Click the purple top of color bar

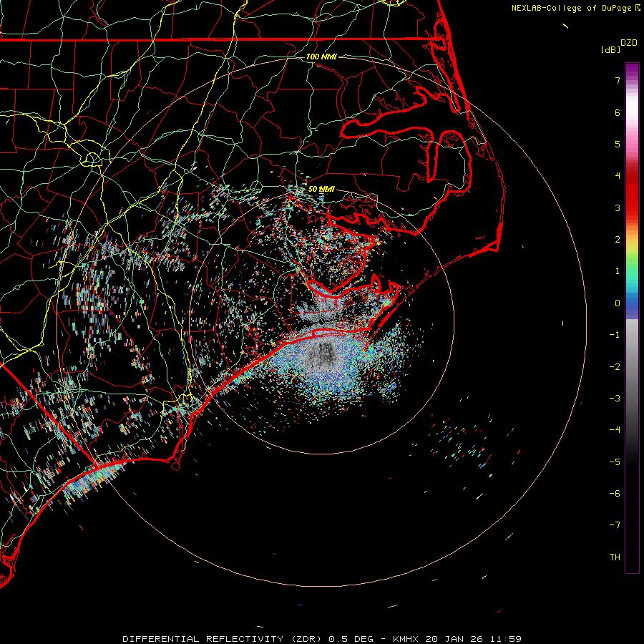632,70
